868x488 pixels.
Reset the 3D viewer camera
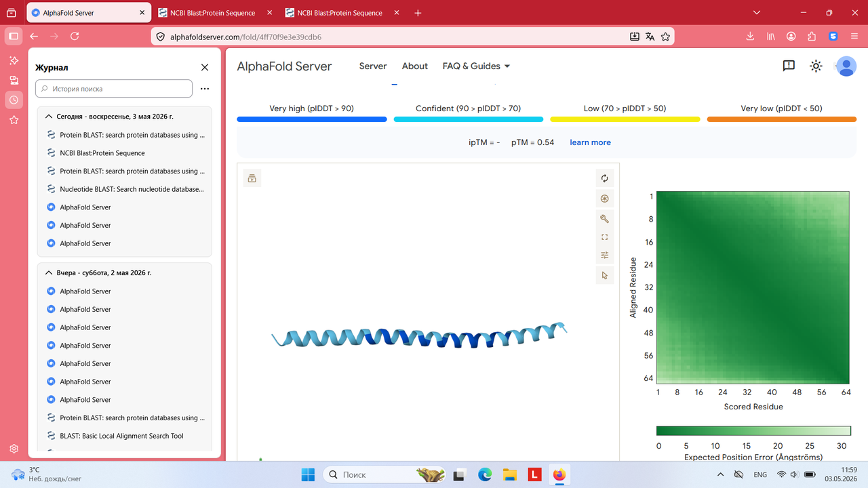click(604, 179)
